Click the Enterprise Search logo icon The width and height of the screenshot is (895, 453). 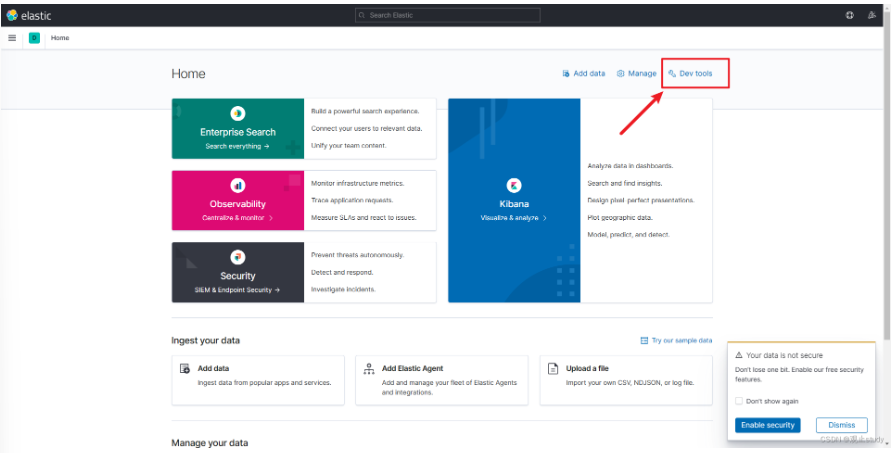pyautogui.click(x=237, y=114)
